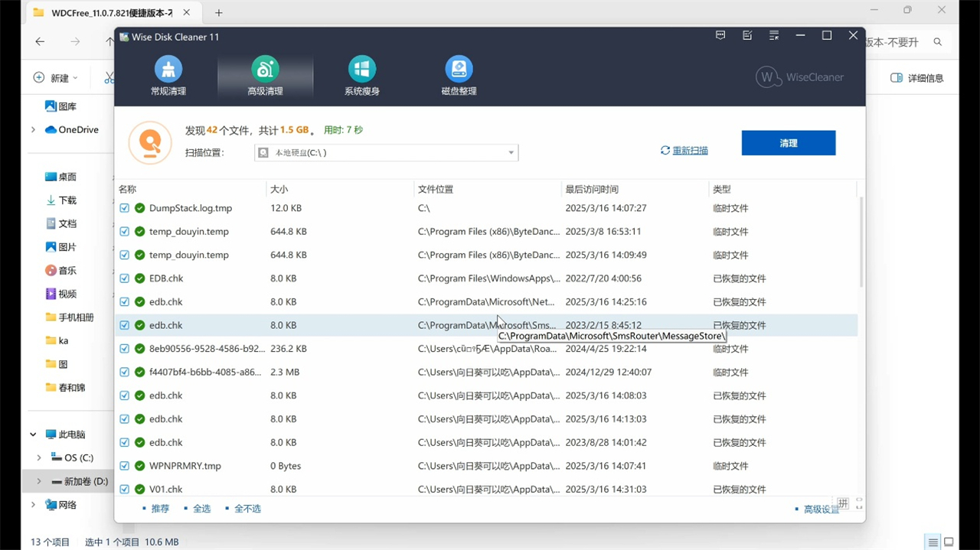Switch to the 高级清理 tab
The height and width of the screenshot is (550, 980).
pyautogui.click(x=265, y=76)
